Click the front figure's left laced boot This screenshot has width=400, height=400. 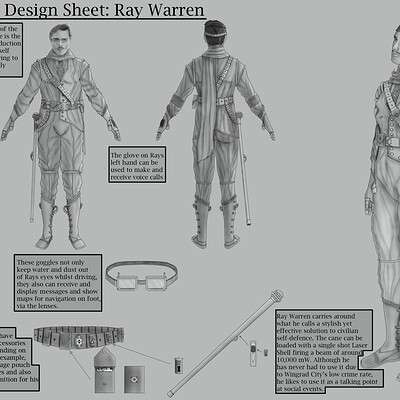click(x=73, y=223)
